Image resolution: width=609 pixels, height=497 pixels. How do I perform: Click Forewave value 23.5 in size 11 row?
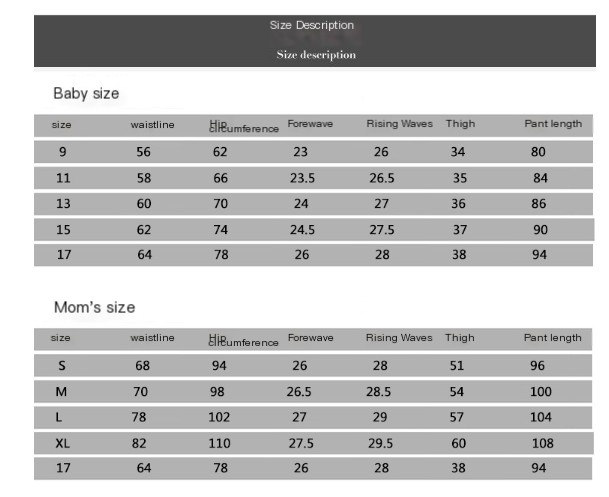pyautogui.click(x=302, y=178)
